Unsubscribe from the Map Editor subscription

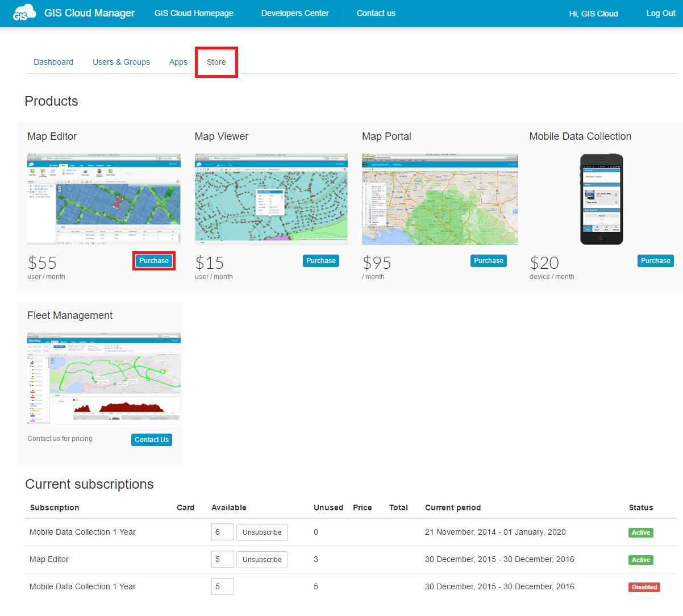[262, 560]
